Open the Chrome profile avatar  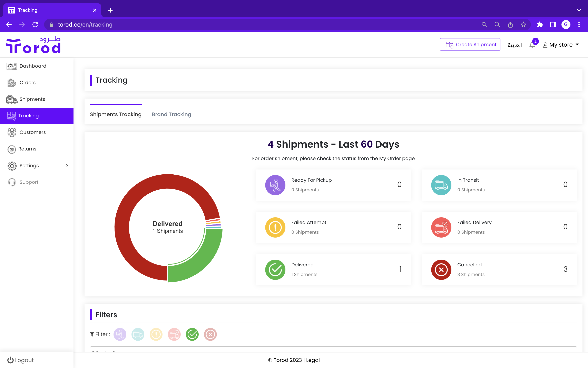click(566, 25)
